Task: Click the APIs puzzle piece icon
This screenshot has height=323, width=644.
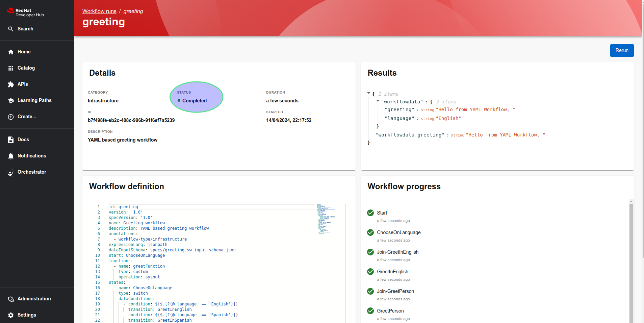Action: click(x=11, y=84)
